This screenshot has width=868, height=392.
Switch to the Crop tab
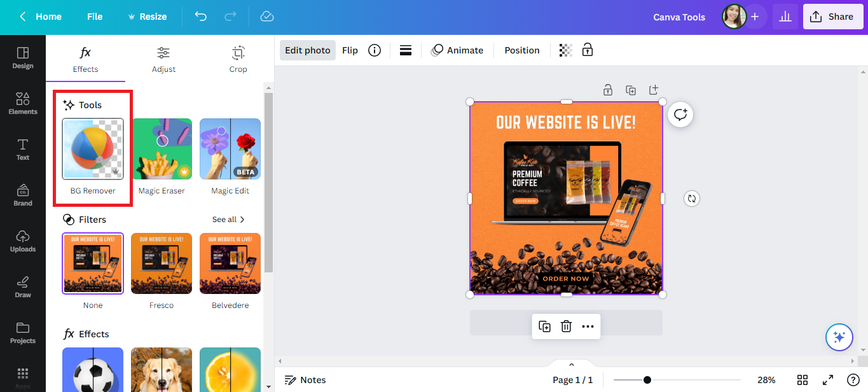(238, 59)
